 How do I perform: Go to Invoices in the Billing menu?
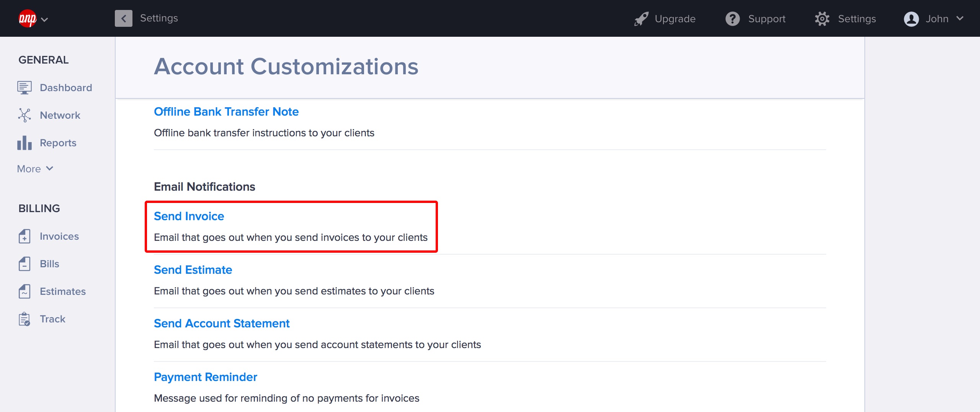click(59, 236)
